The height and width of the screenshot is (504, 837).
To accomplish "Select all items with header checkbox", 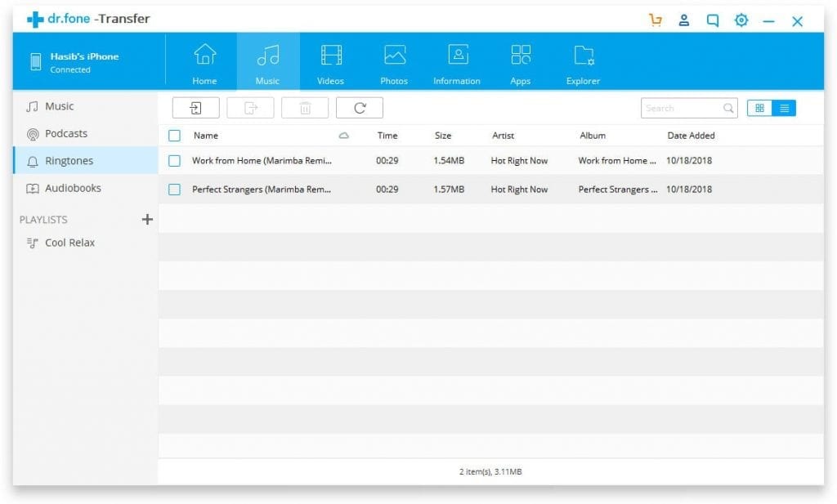I will 174,136.
